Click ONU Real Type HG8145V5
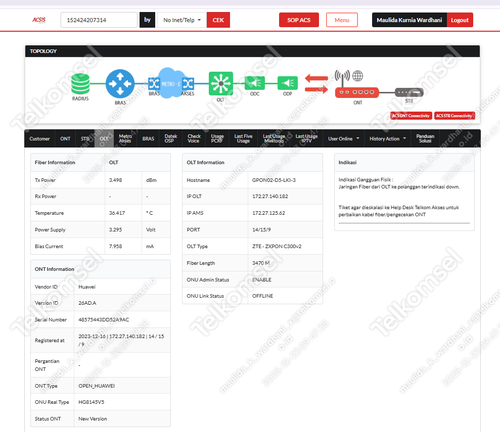Screen dimensions: 500x432 click(91, 402)
